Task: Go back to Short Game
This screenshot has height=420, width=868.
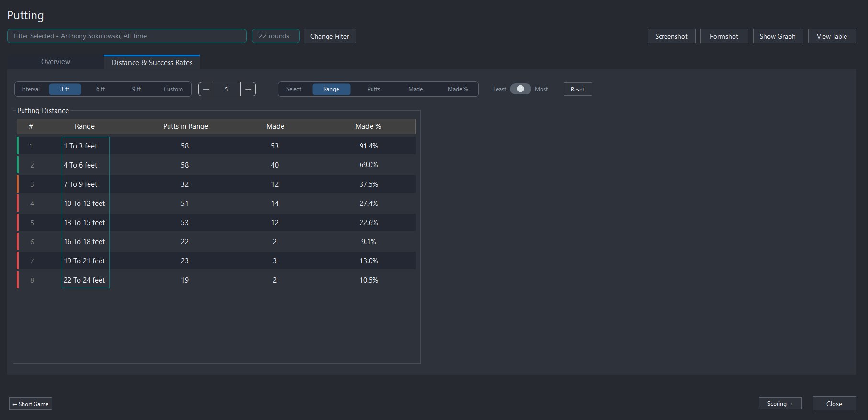Action: point(31,404)
